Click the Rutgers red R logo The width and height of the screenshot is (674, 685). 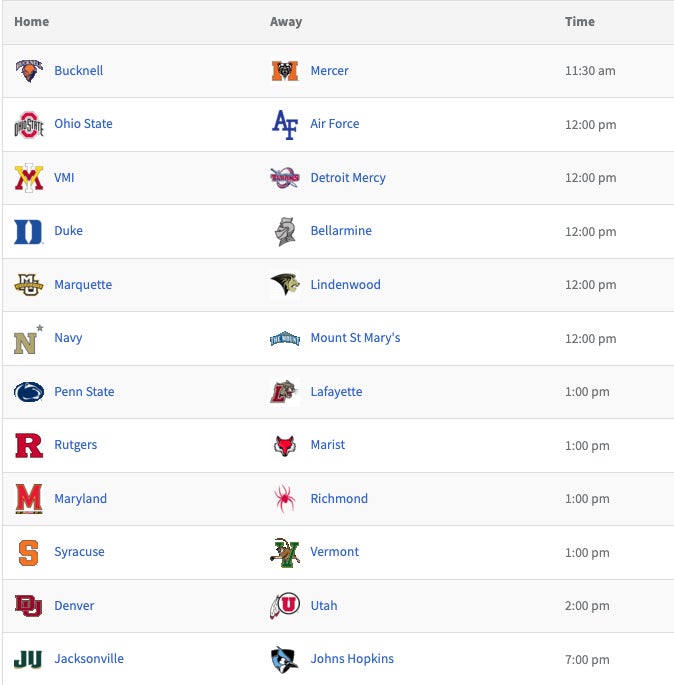[x=29, y=446]
